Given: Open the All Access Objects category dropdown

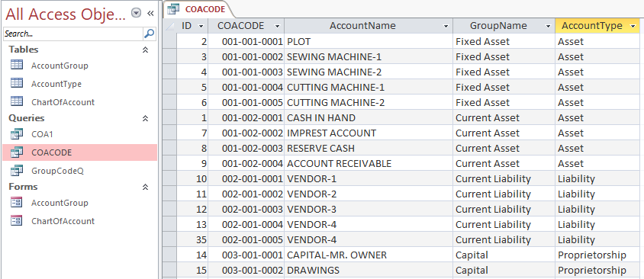Looking at the screenshot, I should tap(137, 13).
